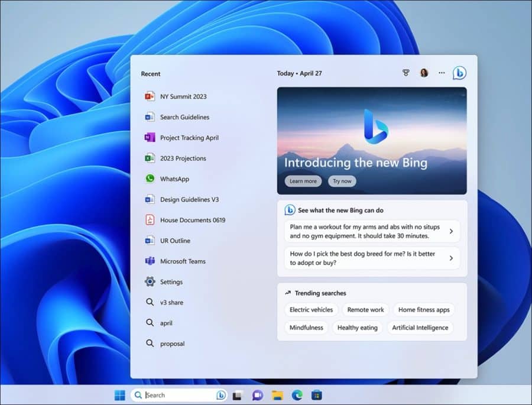Open the three-dot more options menu
The height and width of the screenshot is (405, 532).
click(x=442, y=73)
